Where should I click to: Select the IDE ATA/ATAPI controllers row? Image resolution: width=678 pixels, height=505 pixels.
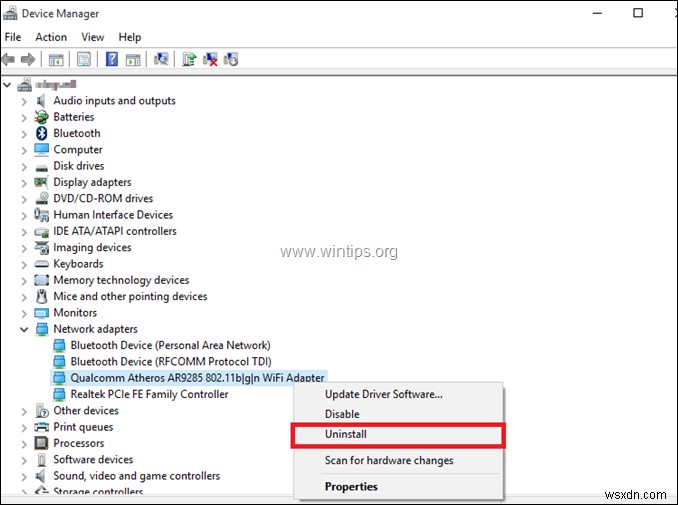click(115, 231)
